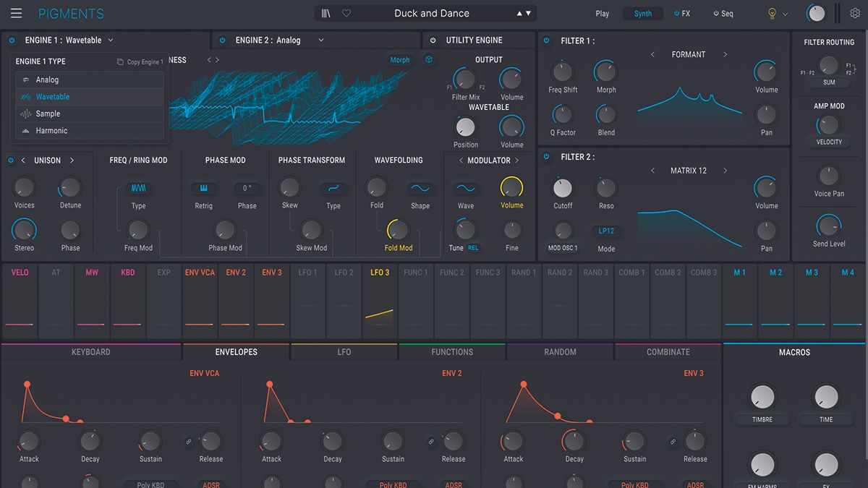868x488 pixels.
Task: Select the Freq/Ring Mod Type waveform icon
Action: (139, 188)
